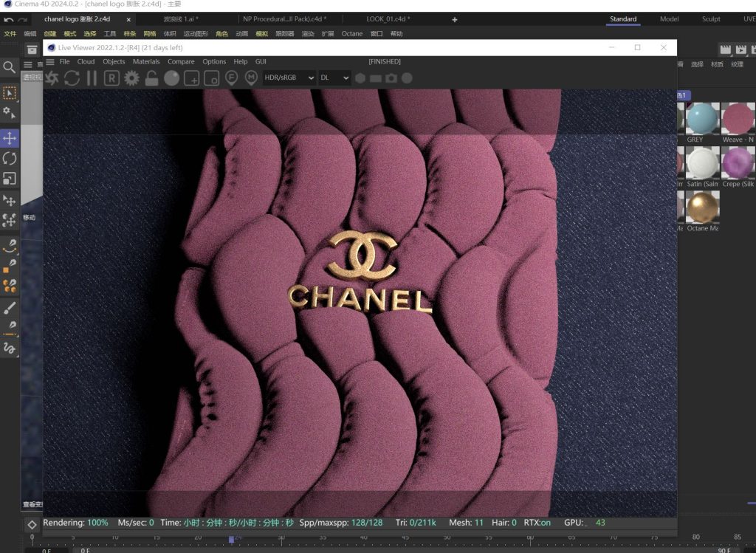Click the Cinema 4D undo arrow
756x553 pixels.
point(9,20)
